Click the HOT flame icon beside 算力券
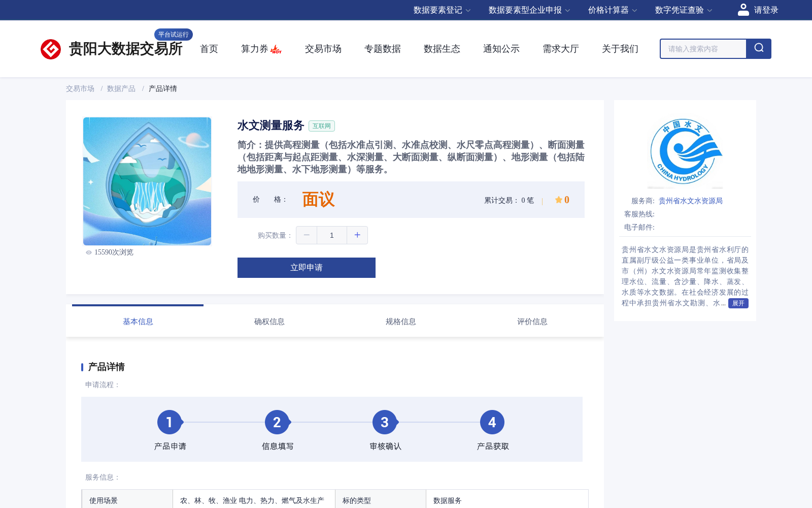The width and height of the screenshot is (812, 508). coord(276,49)
